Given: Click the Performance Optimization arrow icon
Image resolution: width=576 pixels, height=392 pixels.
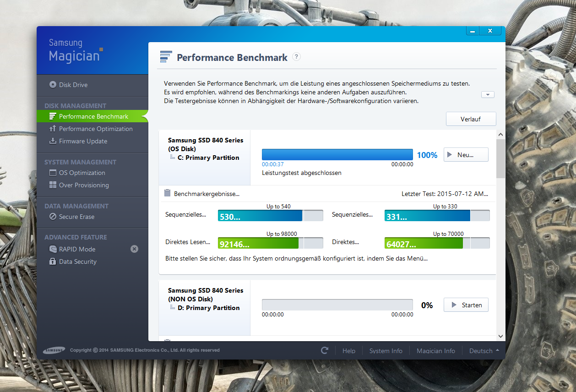Looking at the screenshot, I should (53, 129).
